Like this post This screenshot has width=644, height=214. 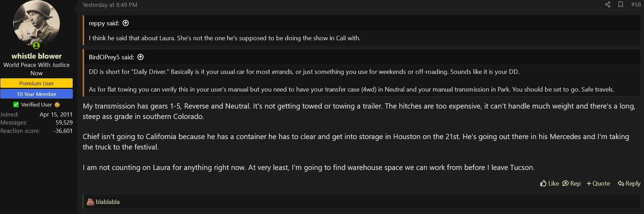pyautogui.click(x=550, y=183)
